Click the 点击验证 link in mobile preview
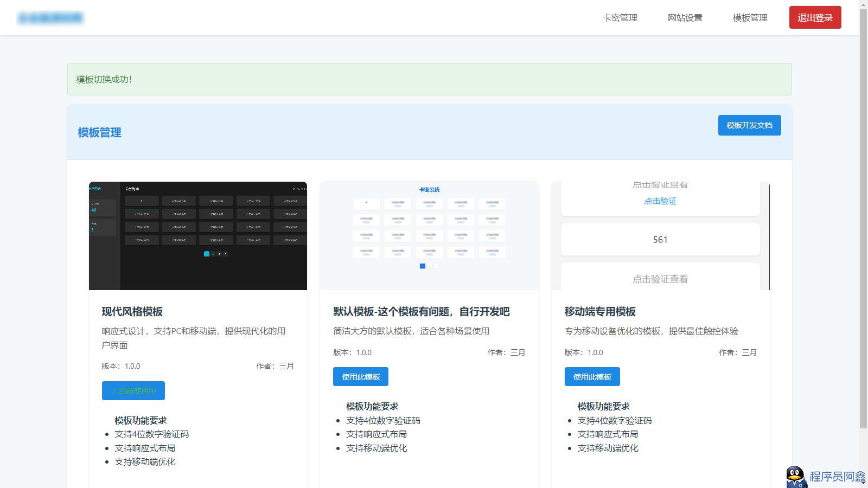This screenshot has width=868, height=488. click(660, 201)
